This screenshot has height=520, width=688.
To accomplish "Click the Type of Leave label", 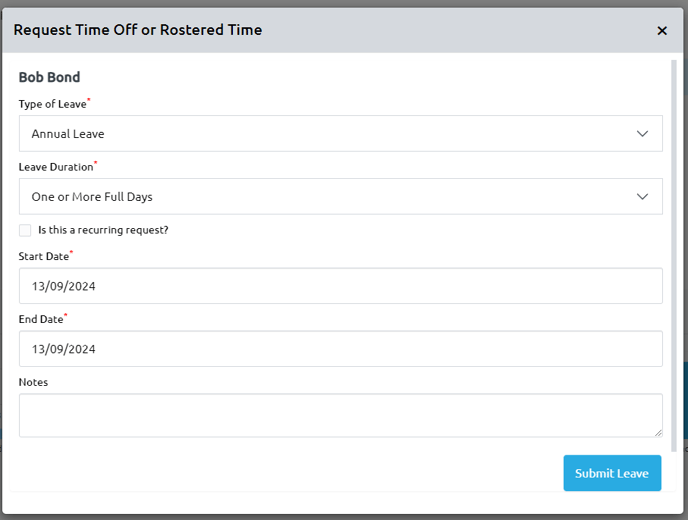I will (x=52, y=104).
